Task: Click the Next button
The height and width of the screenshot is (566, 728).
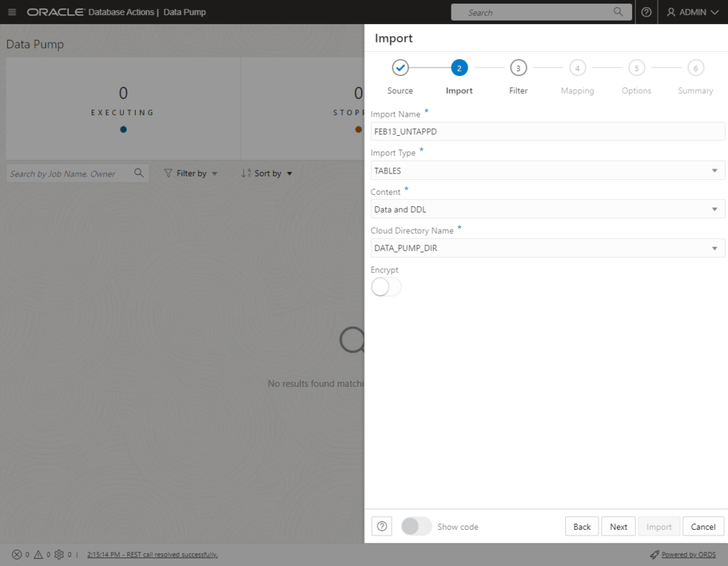Action: pyautogui.click(x=618, y=526)
